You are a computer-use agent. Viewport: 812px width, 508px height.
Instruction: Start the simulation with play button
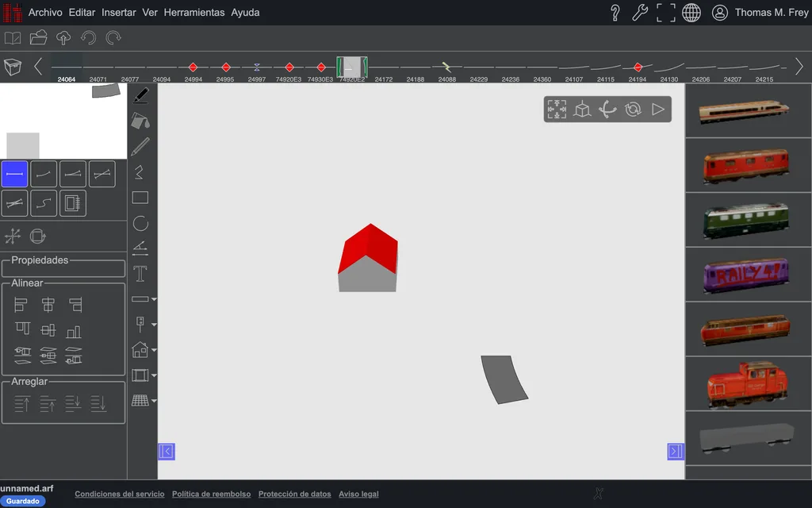point(657,110)
